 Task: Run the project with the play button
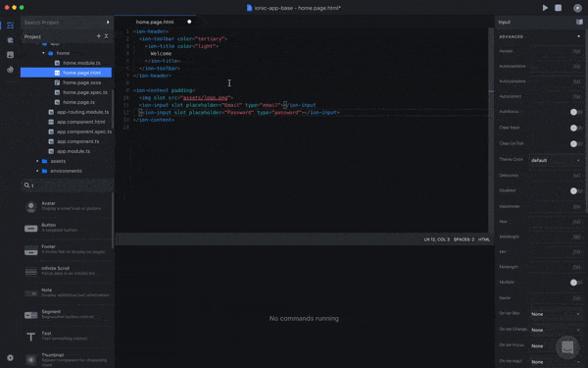coord(545,8)
